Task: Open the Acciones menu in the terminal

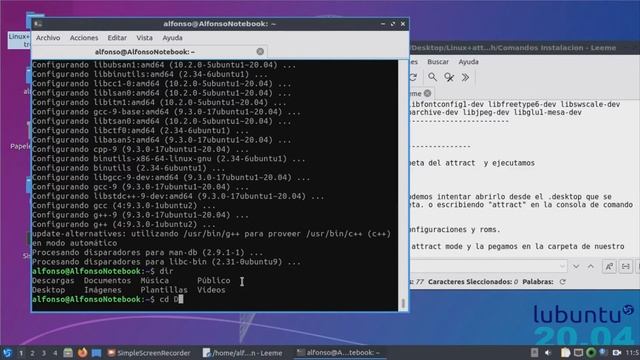Action: (x=84, y=38)
